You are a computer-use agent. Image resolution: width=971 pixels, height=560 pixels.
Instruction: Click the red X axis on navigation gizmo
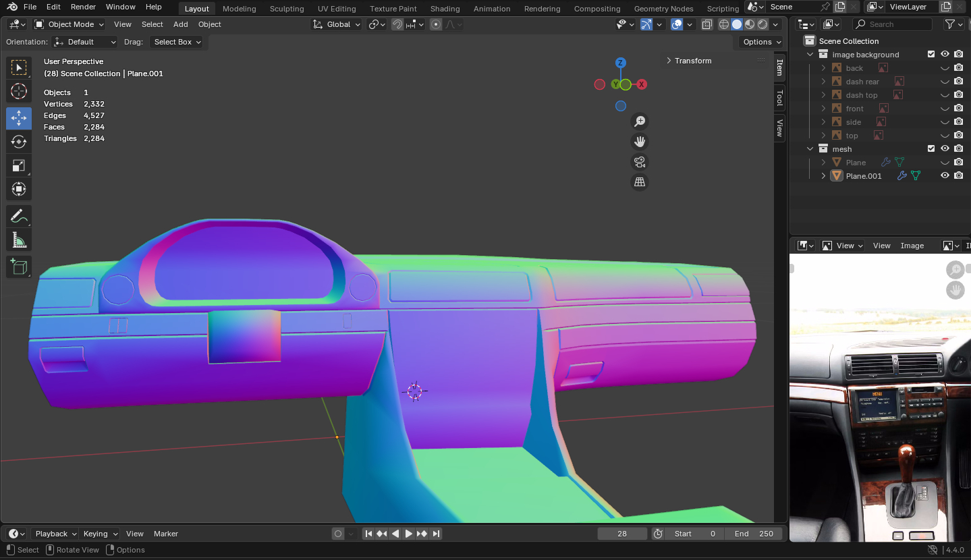(x=642, y=84)
